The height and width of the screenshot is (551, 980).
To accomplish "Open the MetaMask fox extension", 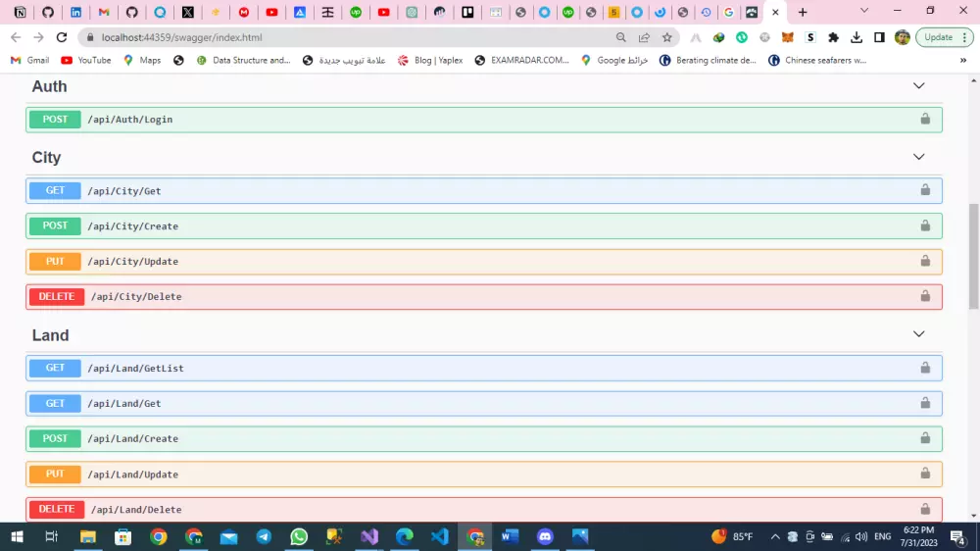I will pyautogui.click(x=788, y=37).
